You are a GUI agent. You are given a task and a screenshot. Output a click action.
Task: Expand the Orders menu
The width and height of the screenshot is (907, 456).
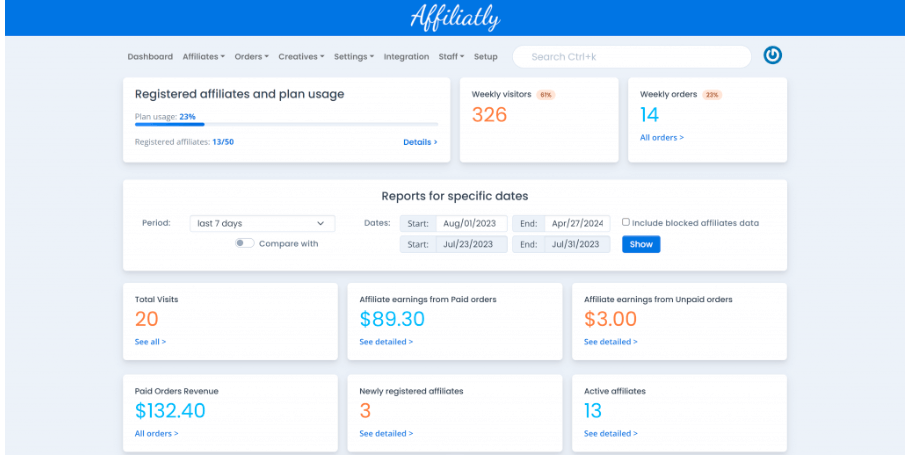click(x=251, y=57)
